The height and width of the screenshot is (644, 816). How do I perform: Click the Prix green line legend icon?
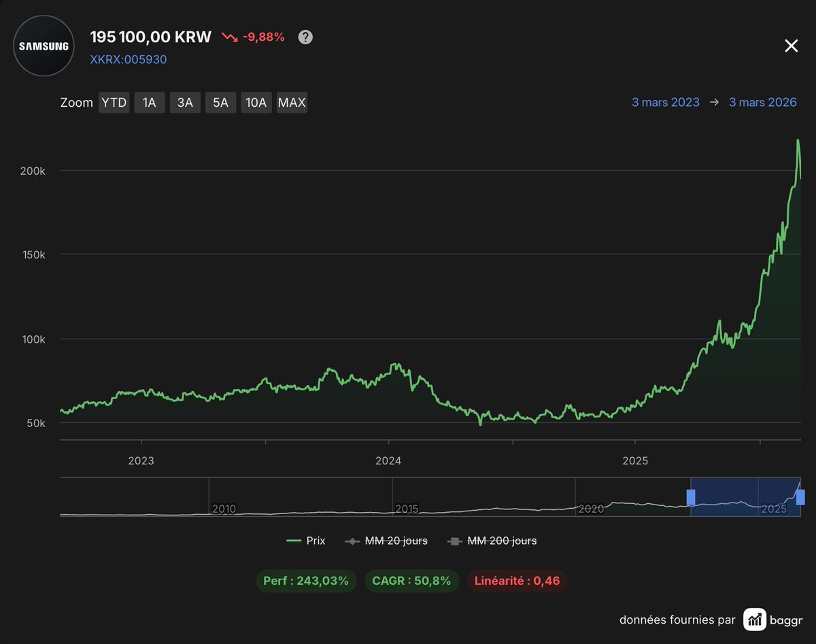click(294, 540)
